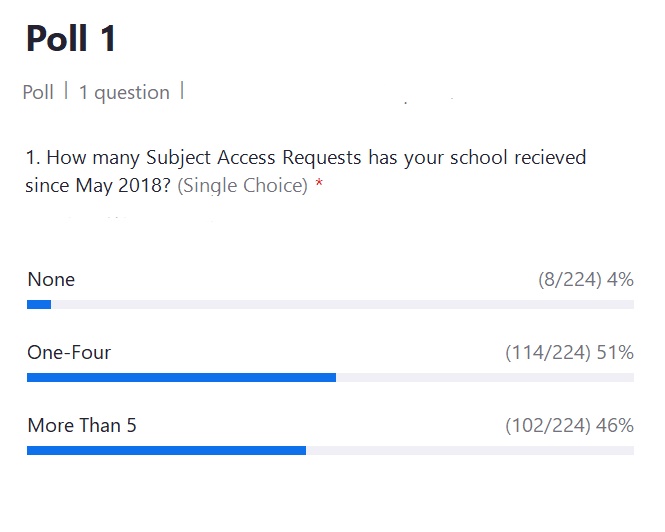The image size is (665, 532).
Task: Select the "More Than 5" answer option label
Action: pos(82,426)
